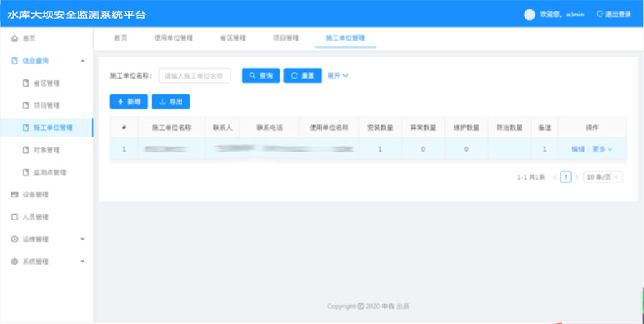Click the 查询 search button
This screenshot has height=324, width=644.
coord(260,76)
